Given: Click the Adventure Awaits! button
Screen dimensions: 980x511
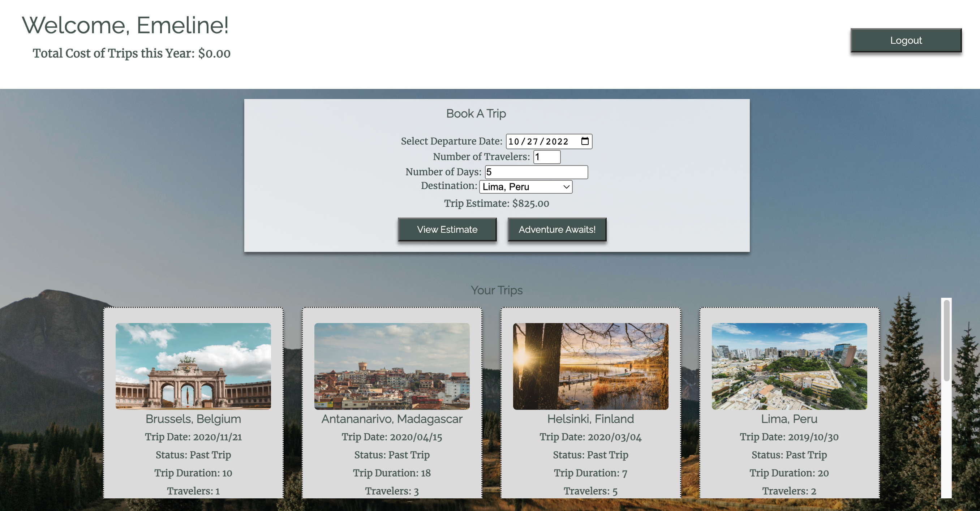Looking at the screenshot, I should coord(557,229).
